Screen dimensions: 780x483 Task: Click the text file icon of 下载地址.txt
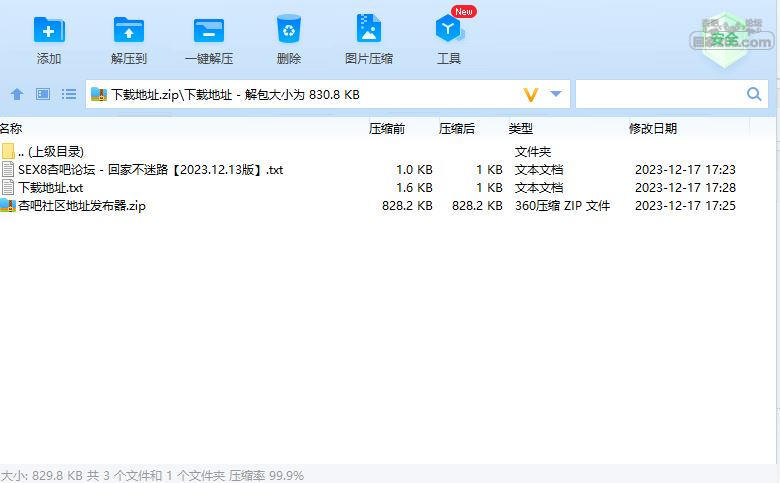[8, 188]
